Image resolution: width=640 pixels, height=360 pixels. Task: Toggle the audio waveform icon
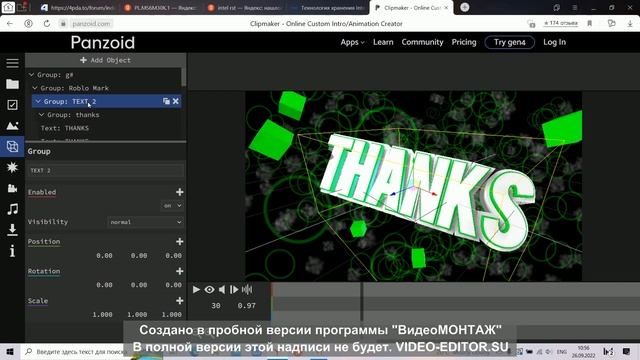pos(247,289)
